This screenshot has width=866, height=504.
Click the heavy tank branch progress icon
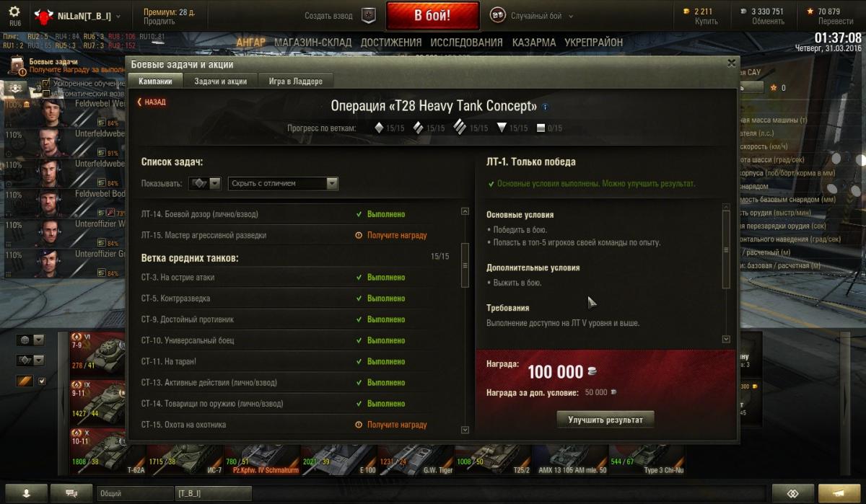(460, 128)
